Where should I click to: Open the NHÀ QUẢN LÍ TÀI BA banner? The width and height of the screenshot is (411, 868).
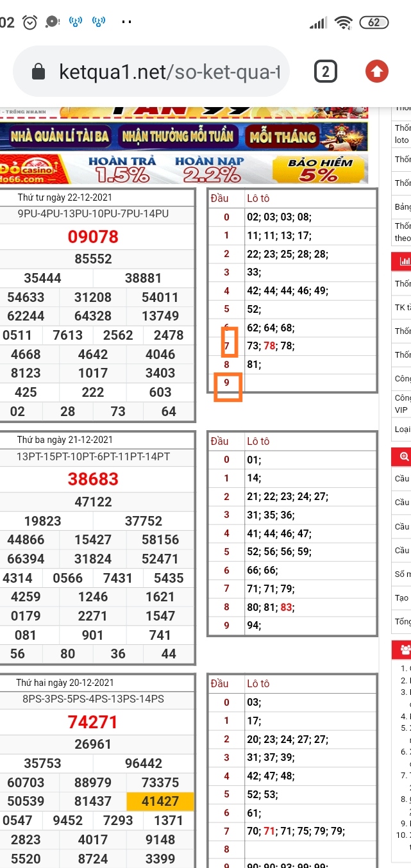[60, 136]
